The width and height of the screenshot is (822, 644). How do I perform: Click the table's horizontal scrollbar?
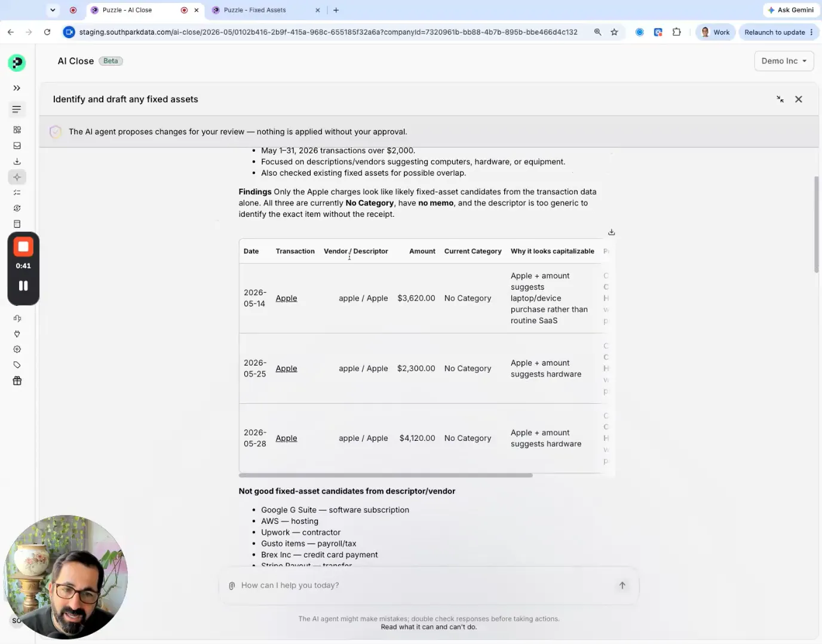tap(385, 476)
